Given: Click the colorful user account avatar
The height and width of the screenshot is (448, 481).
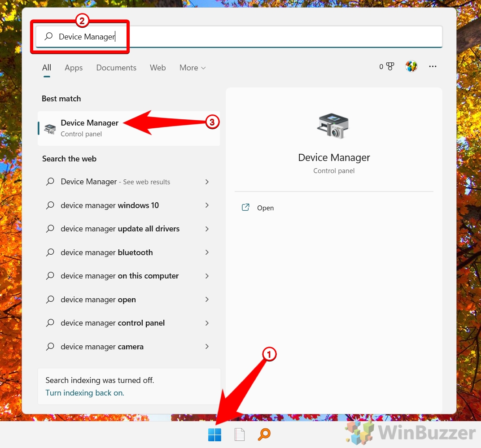Looking at the screenshot, I should (411, 66).
